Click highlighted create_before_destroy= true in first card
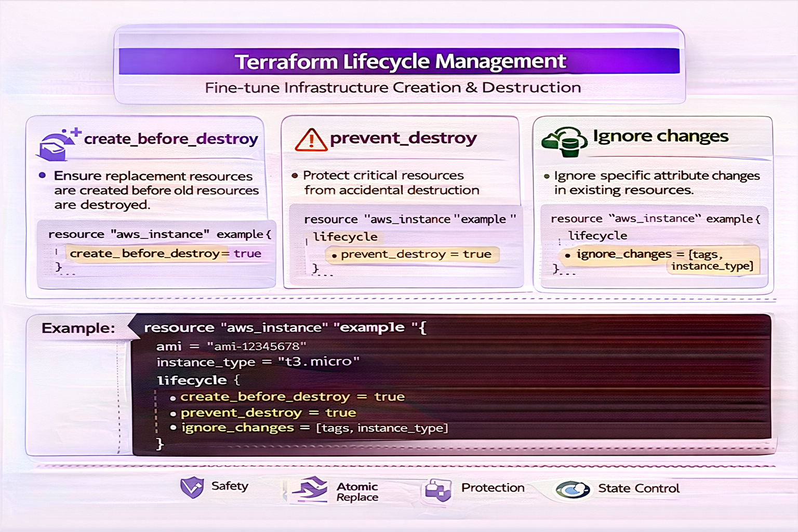Screen dimensions: 798x532 (x=166, y=254)
